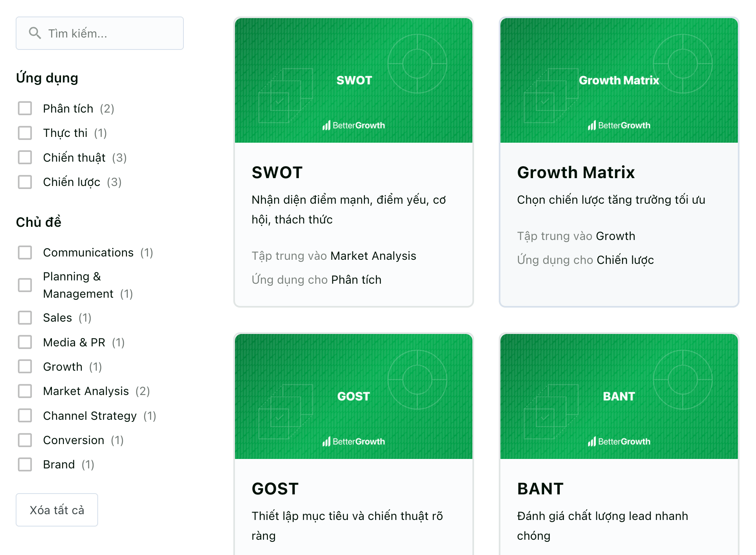Click the search magnifier icon
This screenshot has width=756, height=555.
click(35, 33)
